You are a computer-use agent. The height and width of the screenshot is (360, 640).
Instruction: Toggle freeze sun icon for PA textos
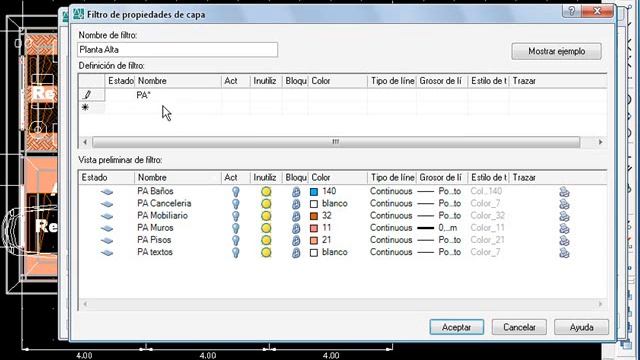266,253
